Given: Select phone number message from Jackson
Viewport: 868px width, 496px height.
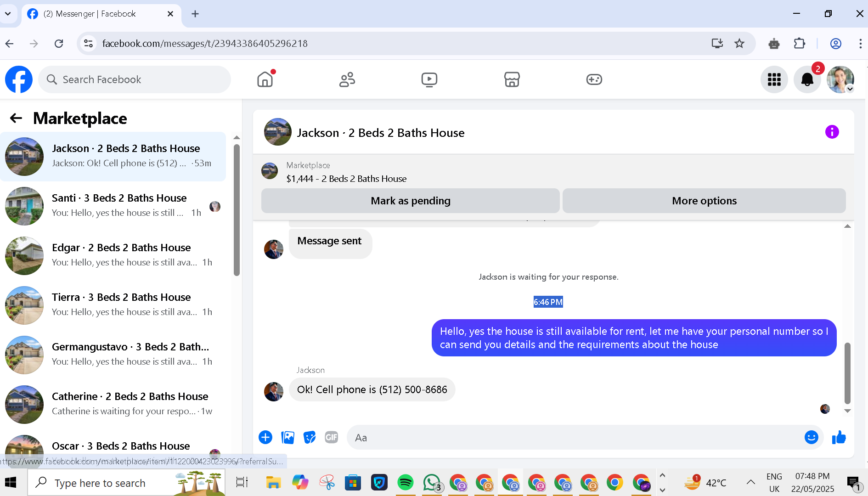Looking at the screenshot, I should [372, 389].
